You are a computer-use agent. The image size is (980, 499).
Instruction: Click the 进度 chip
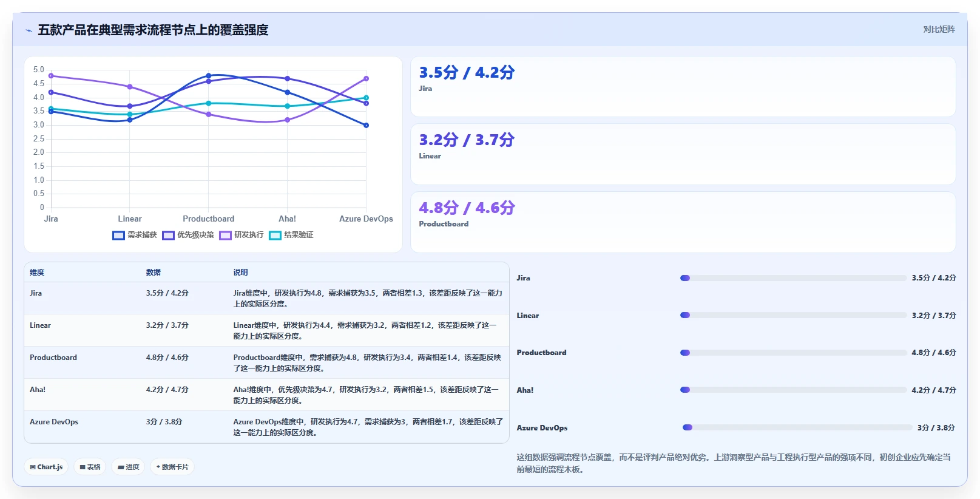[x=128, y=467]
